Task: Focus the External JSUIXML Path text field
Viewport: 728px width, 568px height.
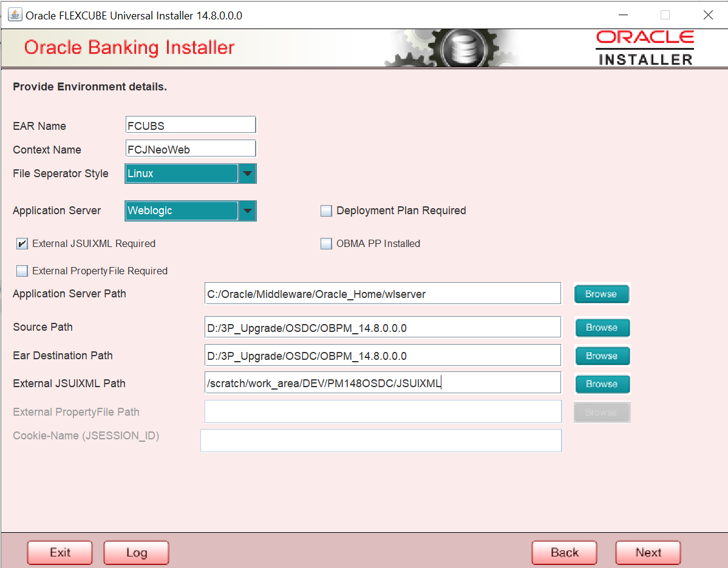Action: (x=383, y=383)
